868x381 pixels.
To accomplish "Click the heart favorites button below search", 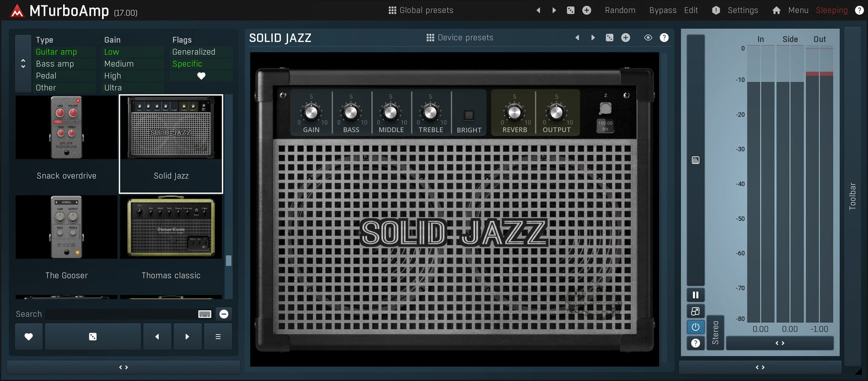I will click(x=29, y=337).
